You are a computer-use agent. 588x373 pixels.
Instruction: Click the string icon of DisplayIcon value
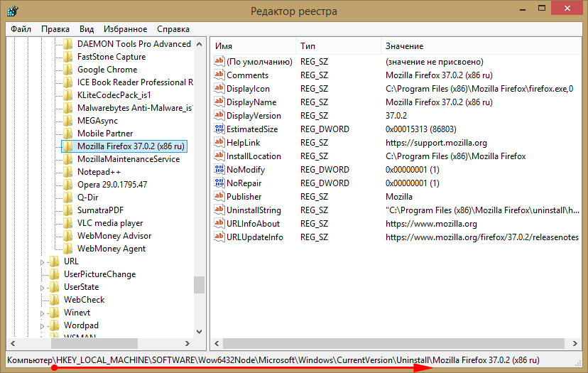(x=219, y=88)
